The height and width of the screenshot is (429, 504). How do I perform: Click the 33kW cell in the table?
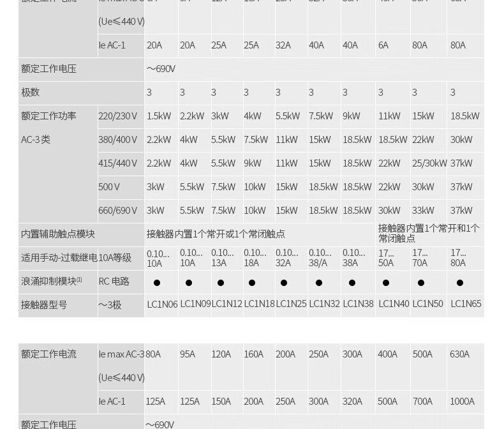[x=424, y=211]
